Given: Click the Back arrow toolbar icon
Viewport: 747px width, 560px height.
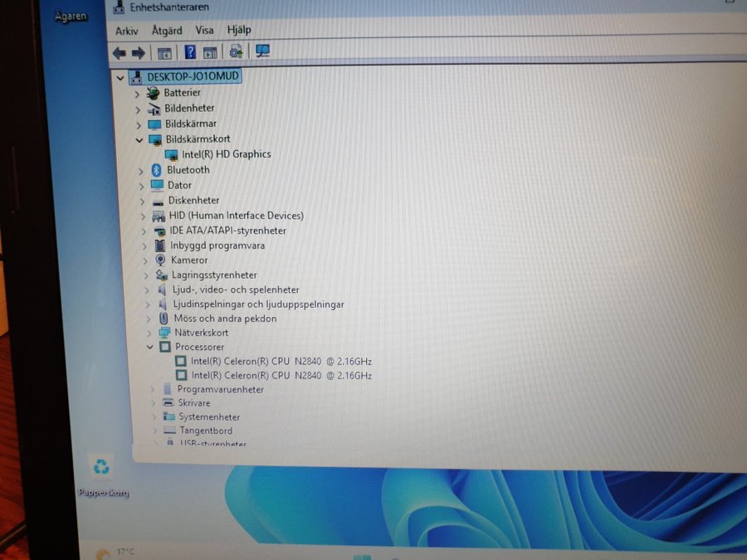Looking at the screenshot, I should coord(120,53).
